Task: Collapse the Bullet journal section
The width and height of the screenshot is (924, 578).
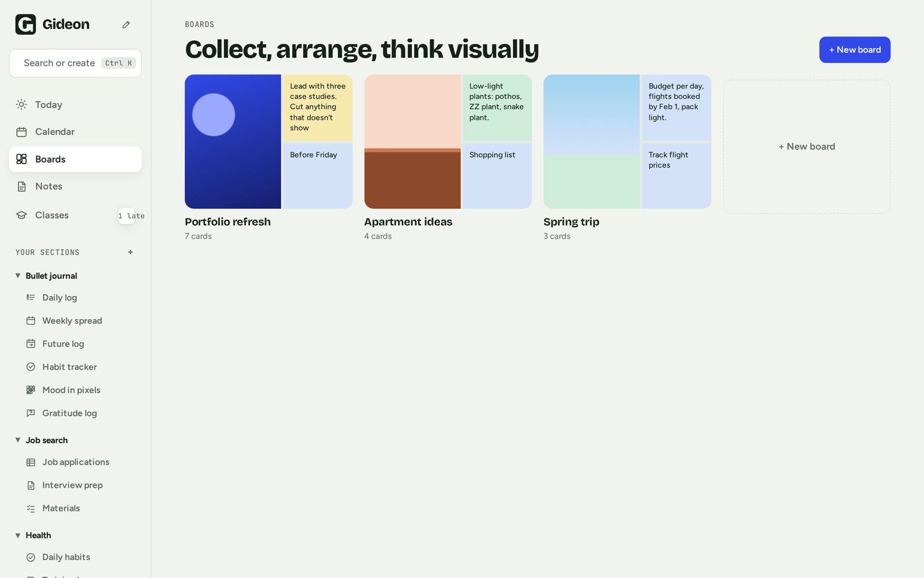Action: 18,276
